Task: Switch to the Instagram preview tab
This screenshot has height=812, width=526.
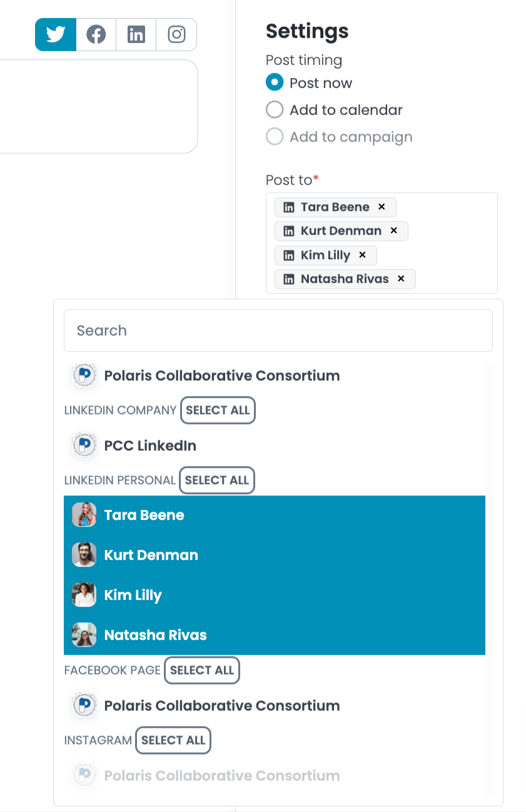Action: tap(176, 34)
